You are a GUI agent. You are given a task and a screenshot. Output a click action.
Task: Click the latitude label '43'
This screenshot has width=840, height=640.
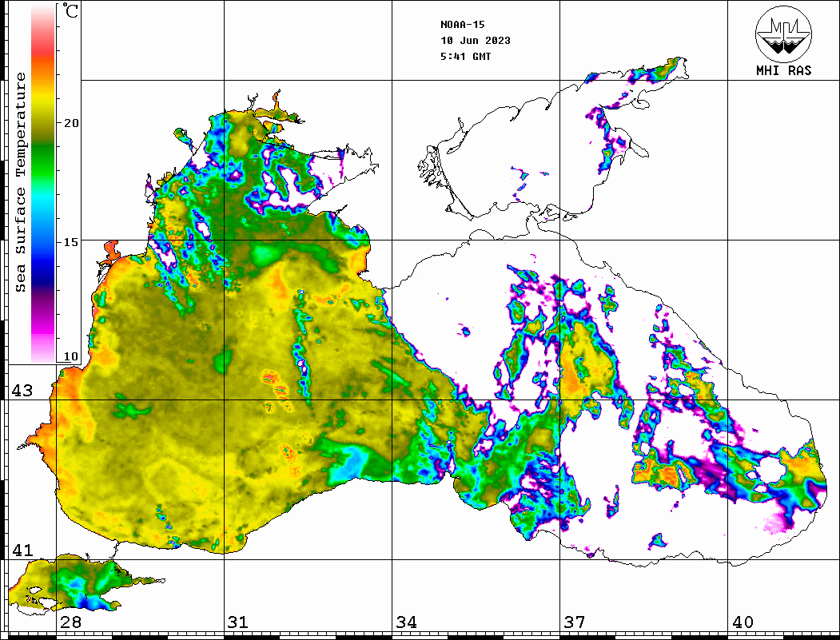[22, 391]
